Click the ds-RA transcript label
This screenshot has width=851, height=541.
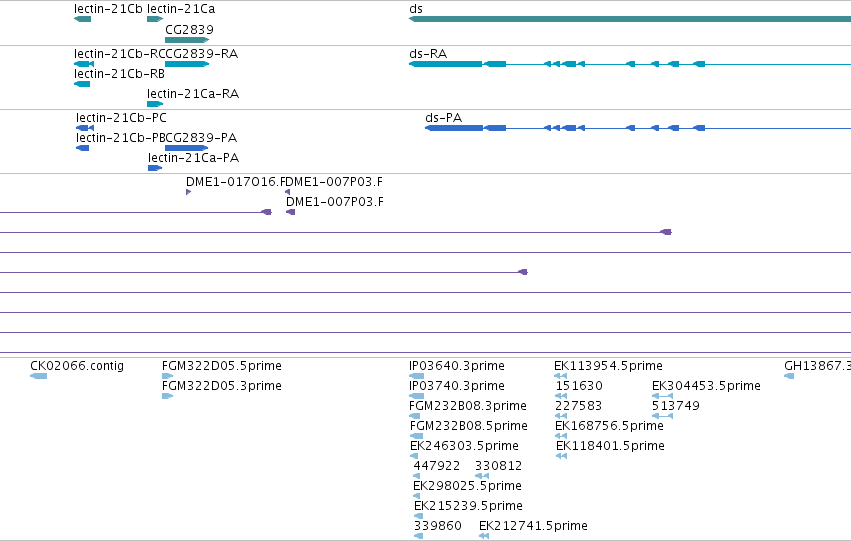pyautogui.click(x=428, y=54)
